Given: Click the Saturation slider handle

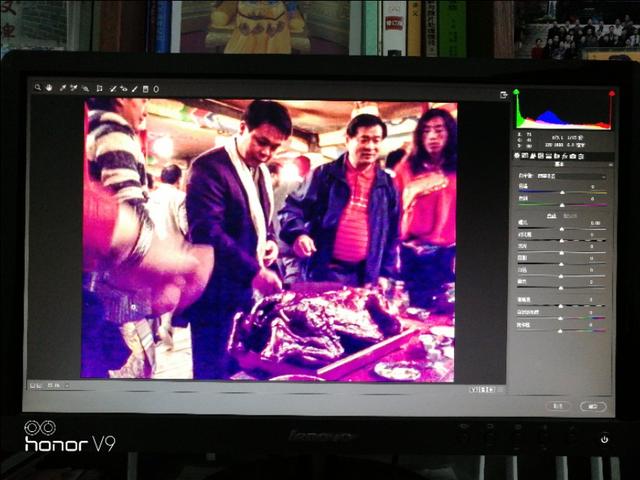Looking at the screenshot, I should pyautogui.click(x=560, y=331).
